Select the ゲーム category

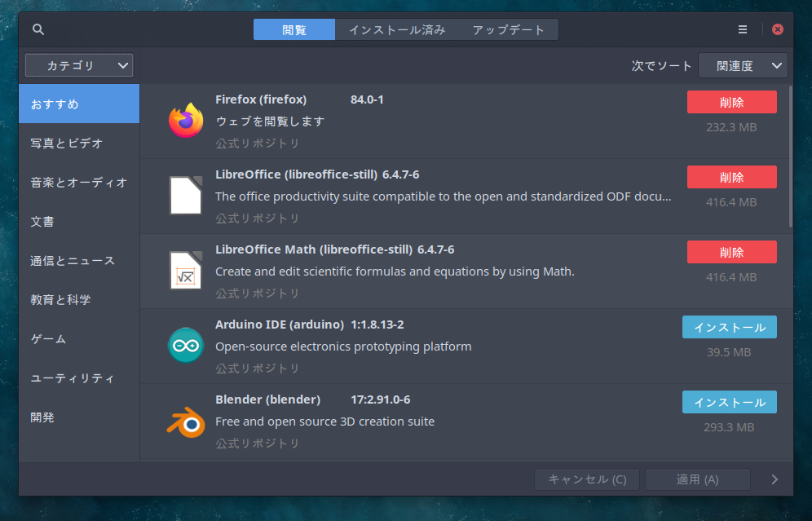[79, 338]
